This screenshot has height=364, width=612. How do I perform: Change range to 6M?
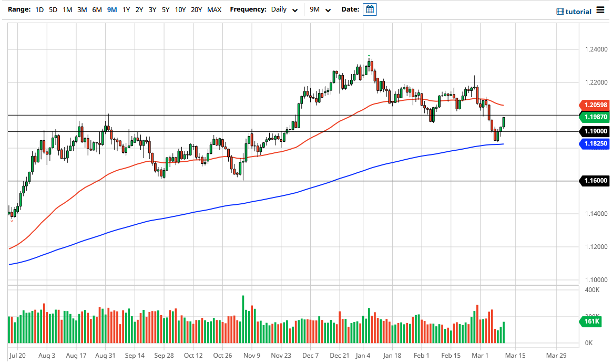pyautogui.click(x=96, y=9)
